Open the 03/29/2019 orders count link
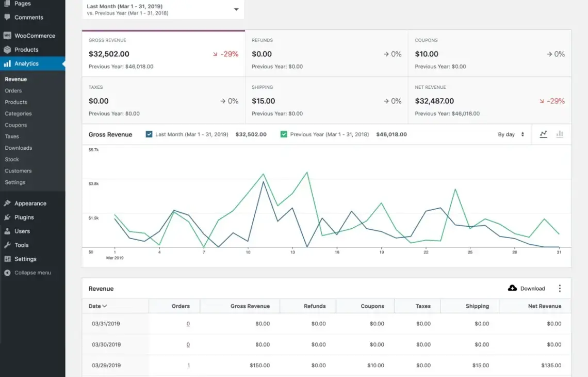588x377 pixels. pyautogui.click(x=188, y=365)
